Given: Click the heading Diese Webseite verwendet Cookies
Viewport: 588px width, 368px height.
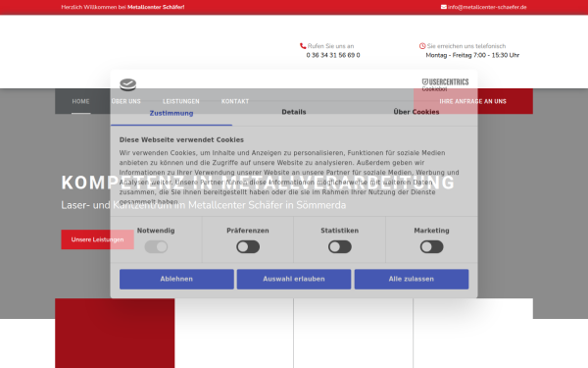Looking at the screenshot, I should pyautogui.click(x=181, y=139).
